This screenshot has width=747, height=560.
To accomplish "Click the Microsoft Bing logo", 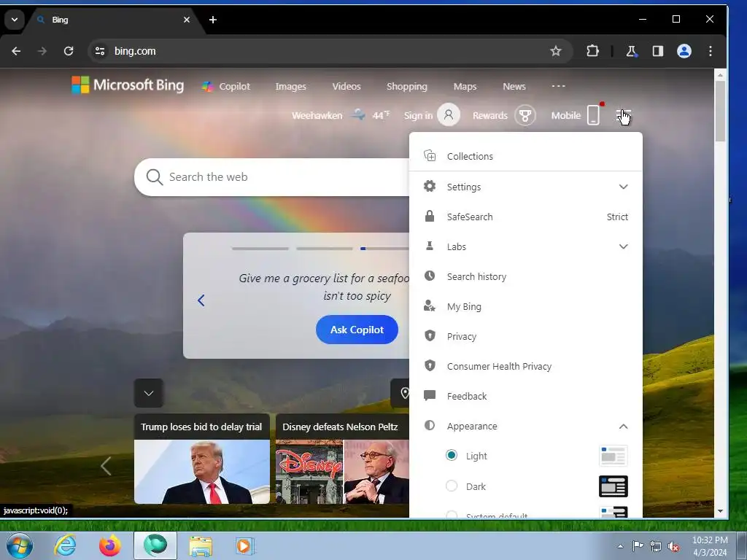I will click(x=128, y=85).
